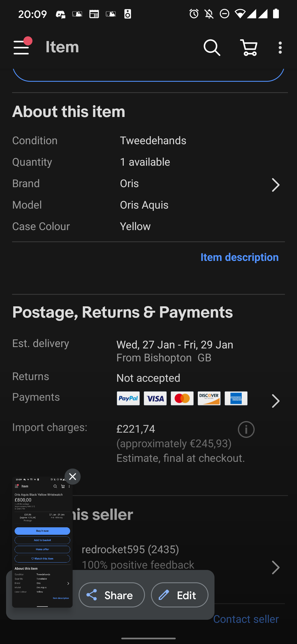The height and width of the screenshot is (644, 297).
Task: Tap the import charges info icon
Action: 246,429
